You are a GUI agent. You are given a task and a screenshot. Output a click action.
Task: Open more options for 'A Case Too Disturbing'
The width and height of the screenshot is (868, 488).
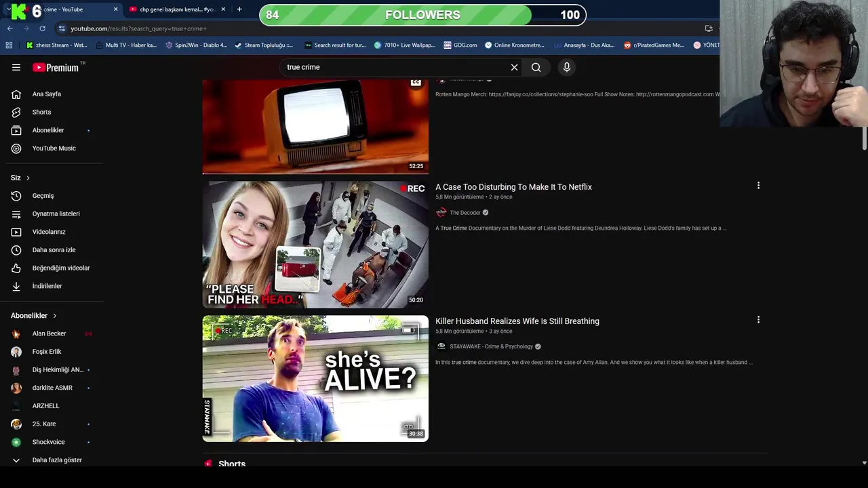[758, 185]
